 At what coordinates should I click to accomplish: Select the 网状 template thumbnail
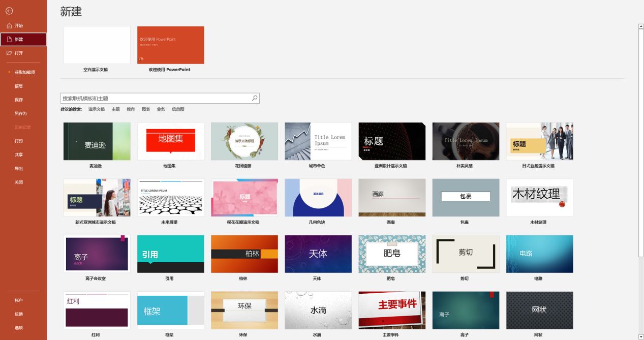(539, 311)
